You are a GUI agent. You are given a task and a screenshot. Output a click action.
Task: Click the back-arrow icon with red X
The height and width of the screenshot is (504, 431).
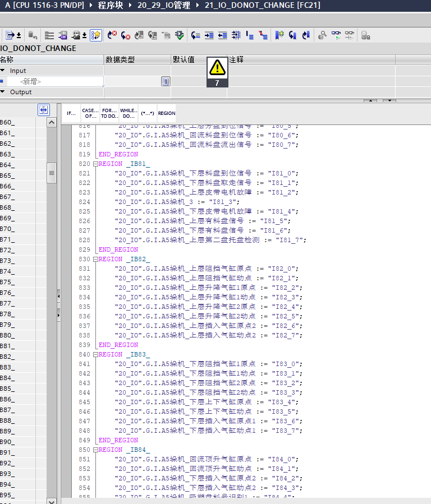(x=126, y=35)
